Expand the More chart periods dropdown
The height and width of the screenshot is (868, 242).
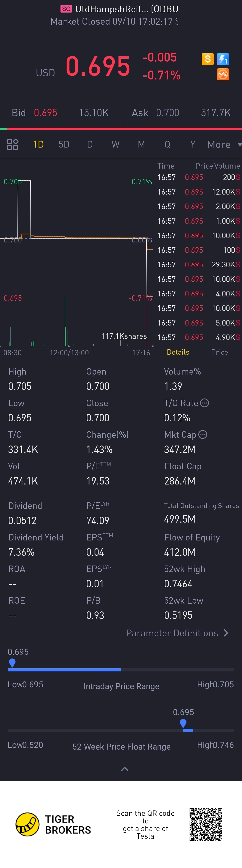tap(224, 145)
